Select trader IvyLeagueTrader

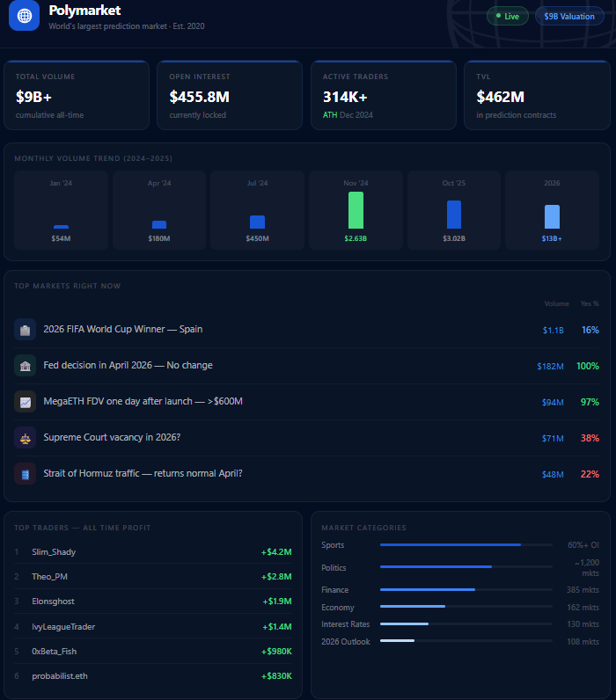tap(63, 627)
